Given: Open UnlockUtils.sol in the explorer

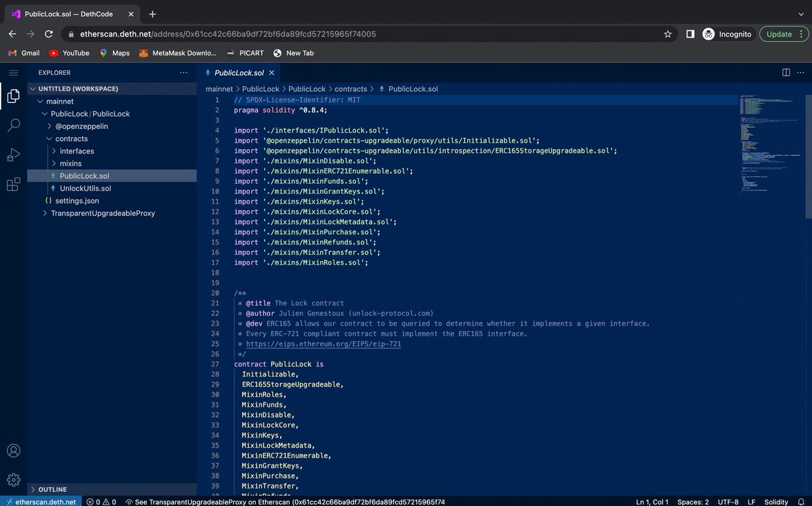Looking at the screenshot, I should (x=85, y=188).
